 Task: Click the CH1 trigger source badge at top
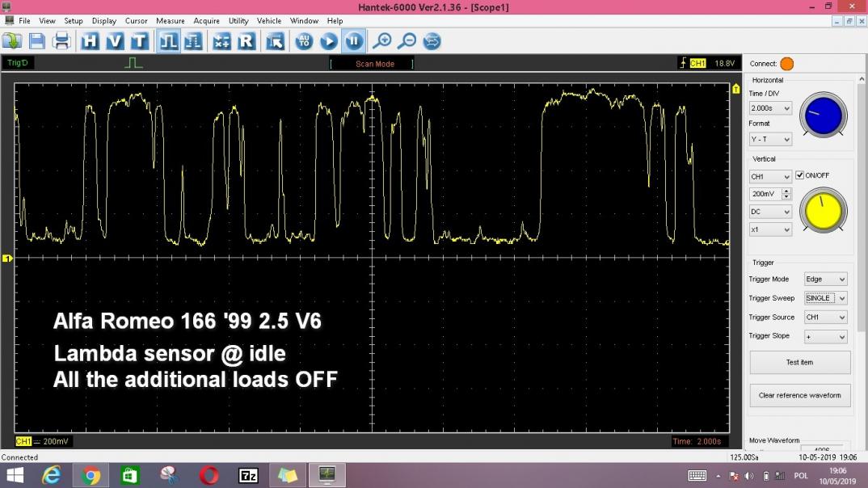[x=697, y=63]
